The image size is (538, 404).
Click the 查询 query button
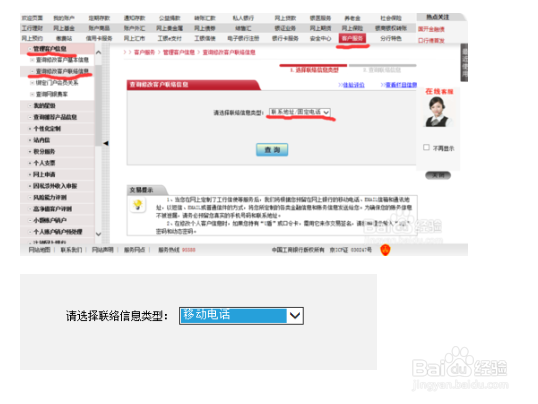[272, 150]
